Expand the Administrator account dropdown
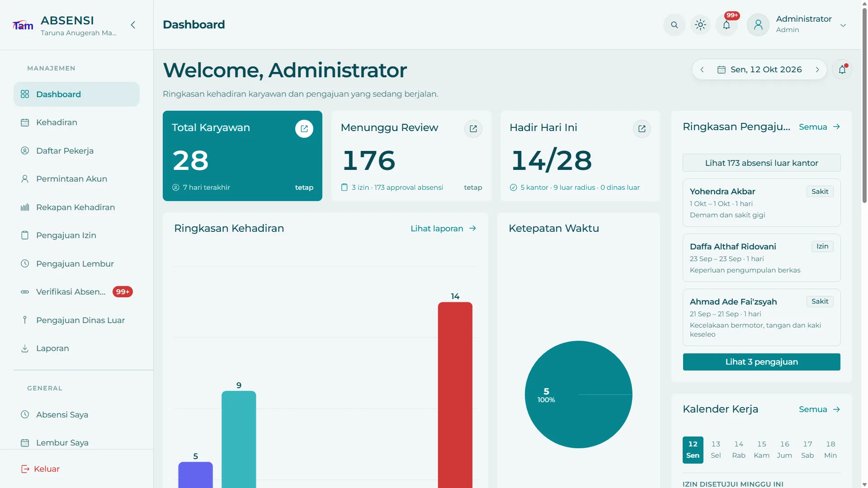868x488 pixels. [x=843, y=25]
